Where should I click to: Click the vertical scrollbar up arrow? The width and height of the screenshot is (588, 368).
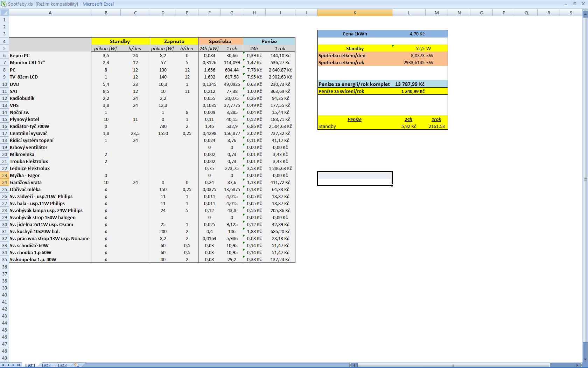pyautogui.click(x=585, y=15)
